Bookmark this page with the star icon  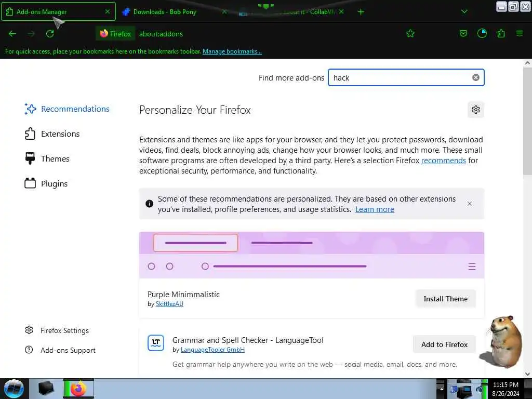(410, 33)
